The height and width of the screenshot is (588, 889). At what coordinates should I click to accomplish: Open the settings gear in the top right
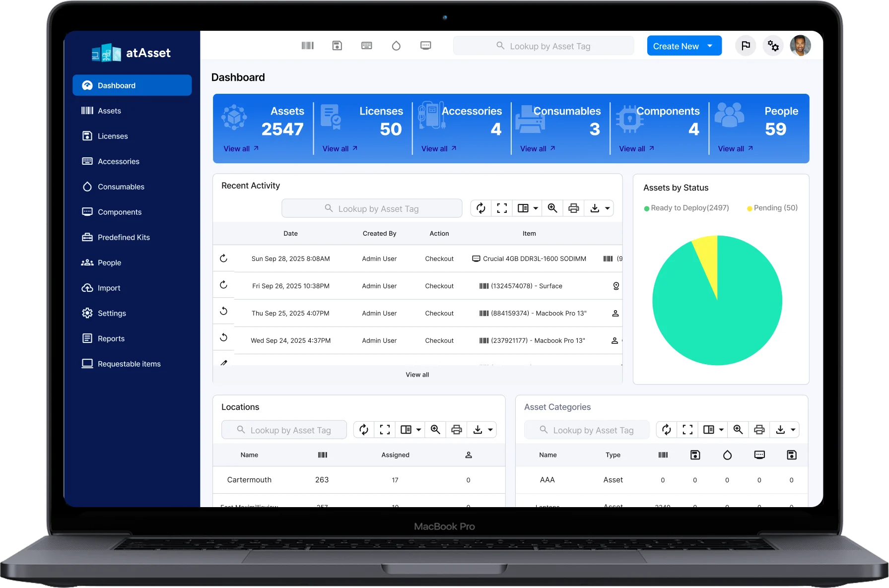[x=773, y=45]
